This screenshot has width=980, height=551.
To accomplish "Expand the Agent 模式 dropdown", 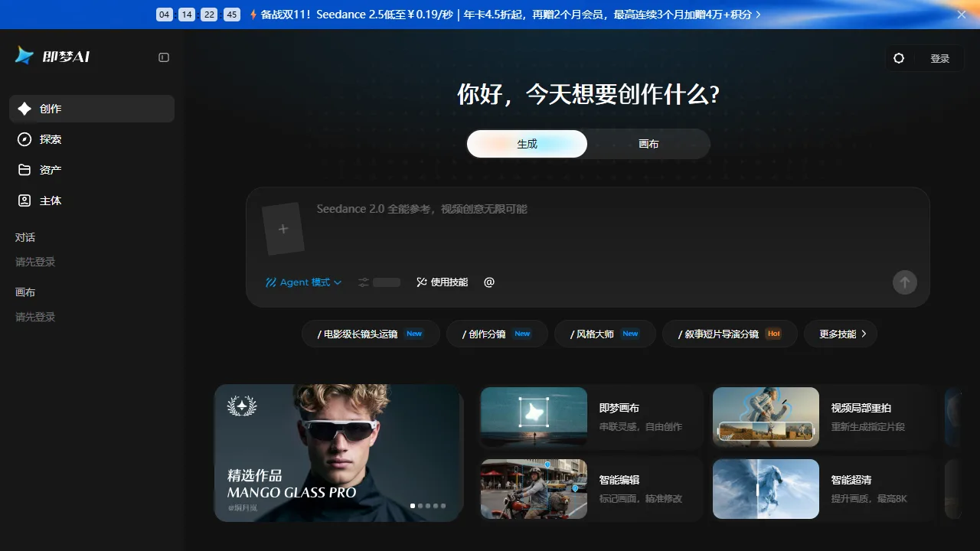I will coord(303,282).
